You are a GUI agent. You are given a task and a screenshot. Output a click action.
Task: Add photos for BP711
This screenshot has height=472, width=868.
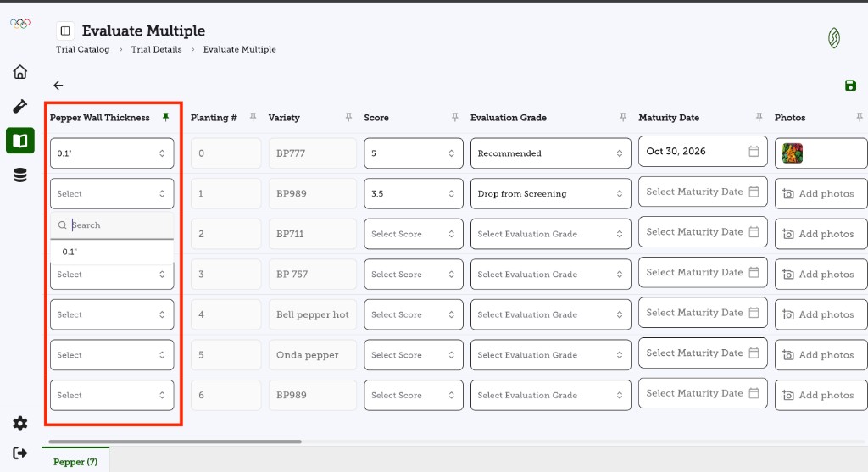(821, 234)
